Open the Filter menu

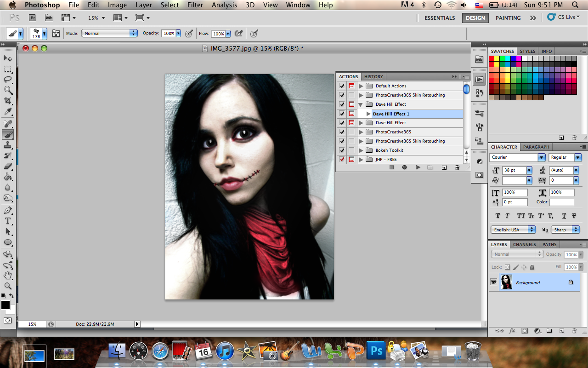(x=195, y=5)
